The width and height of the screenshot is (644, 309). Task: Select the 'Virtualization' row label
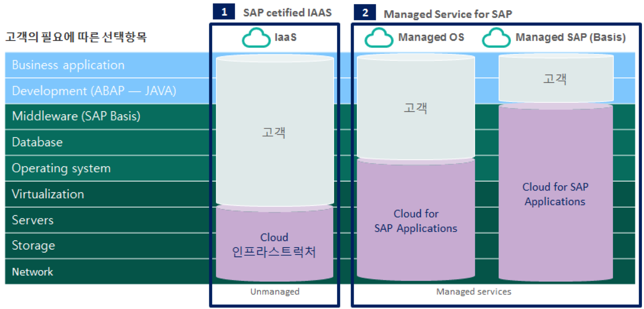coord(48,194)
